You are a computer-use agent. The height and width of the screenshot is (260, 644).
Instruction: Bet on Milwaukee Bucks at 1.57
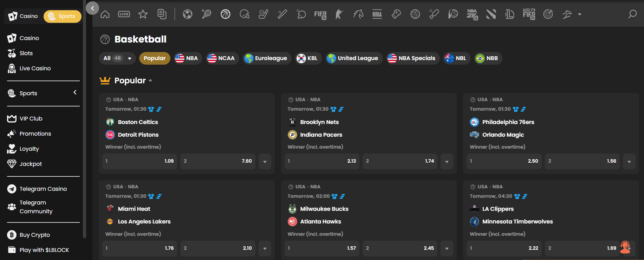point(322,248)
